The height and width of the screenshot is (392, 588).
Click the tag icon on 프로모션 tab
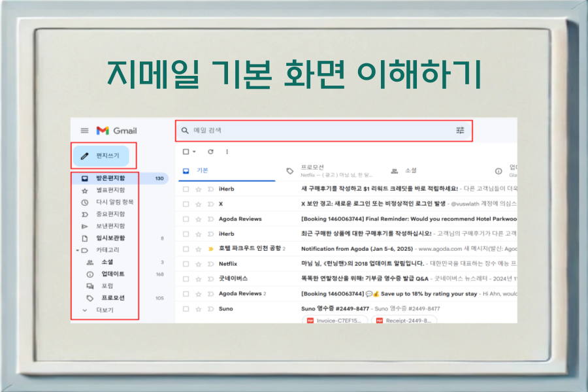point(290,171)
